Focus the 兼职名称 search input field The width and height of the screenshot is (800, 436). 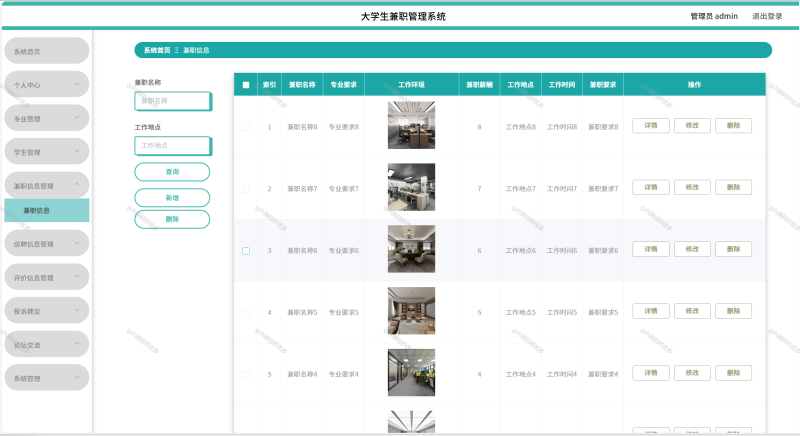tap(172, 101)
